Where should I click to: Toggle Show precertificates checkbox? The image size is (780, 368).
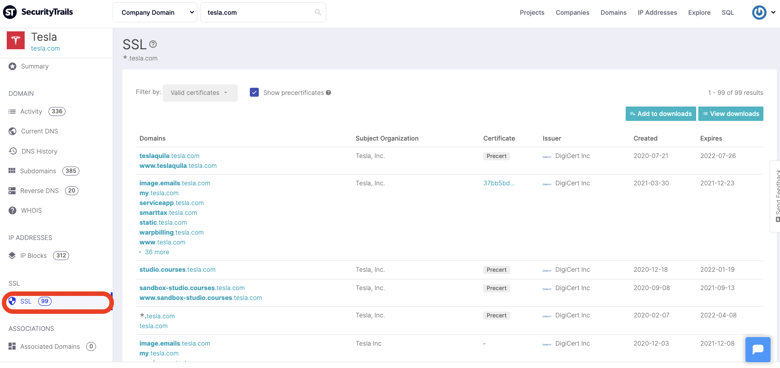[x=254, y=92]
